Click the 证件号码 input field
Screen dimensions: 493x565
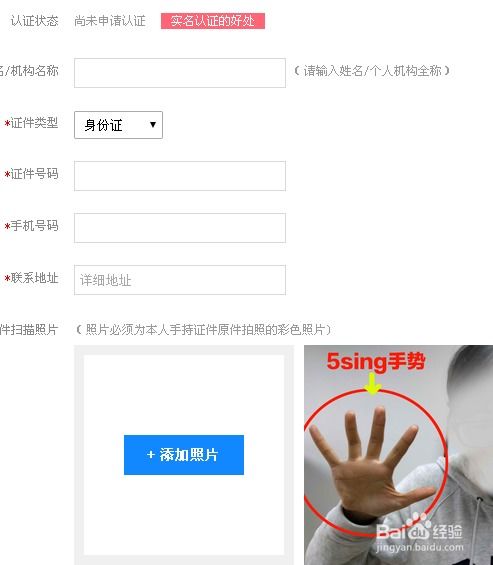pos(180,176)
